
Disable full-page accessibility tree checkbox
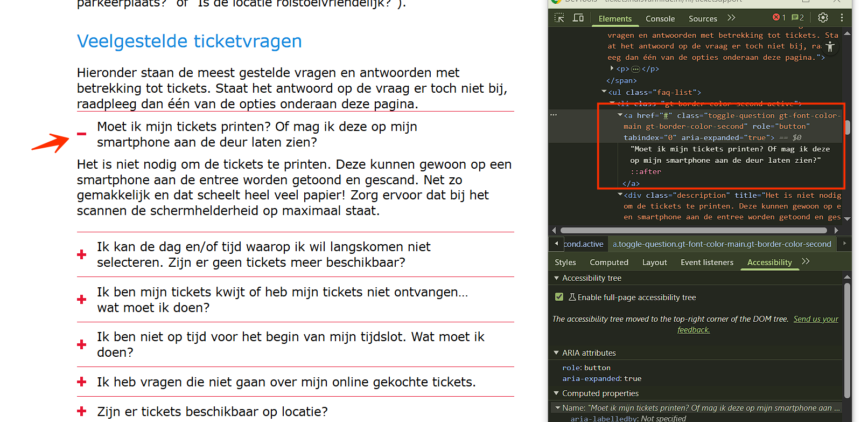[x=559, y=297]
